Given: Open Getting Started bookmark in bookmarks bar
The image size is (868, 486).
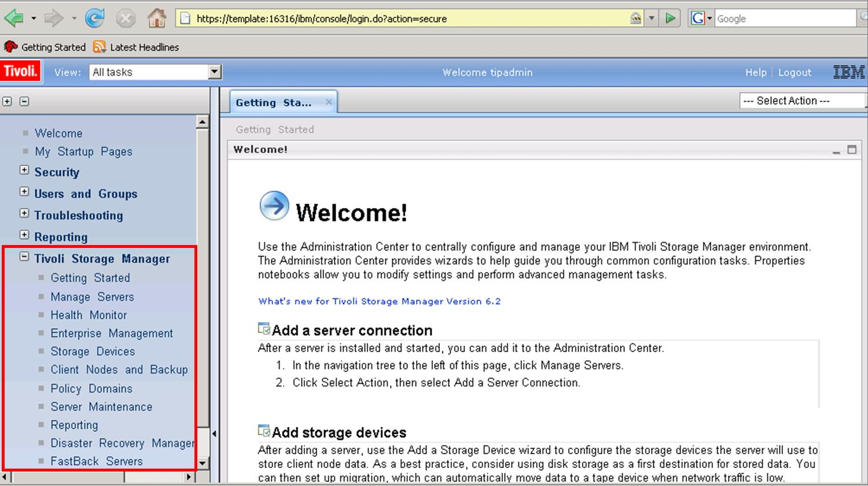Looking at the screenshot, I should (45, 47).
